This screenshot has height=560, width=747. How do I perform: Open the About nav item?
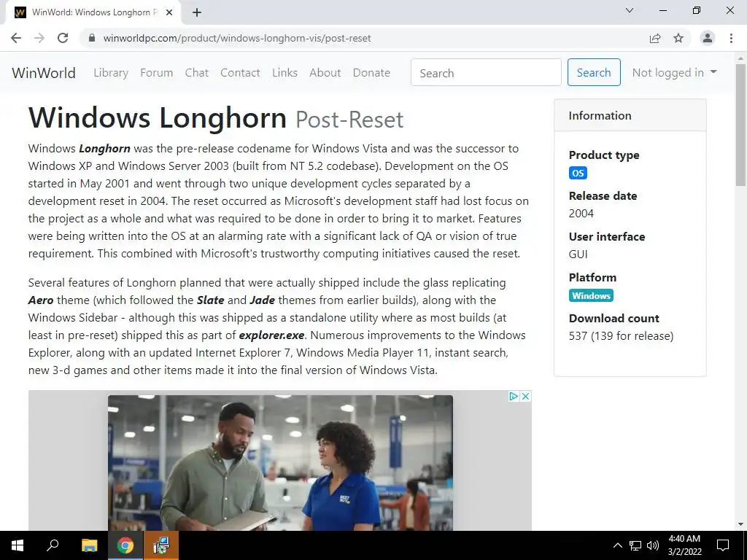point(325,73)
